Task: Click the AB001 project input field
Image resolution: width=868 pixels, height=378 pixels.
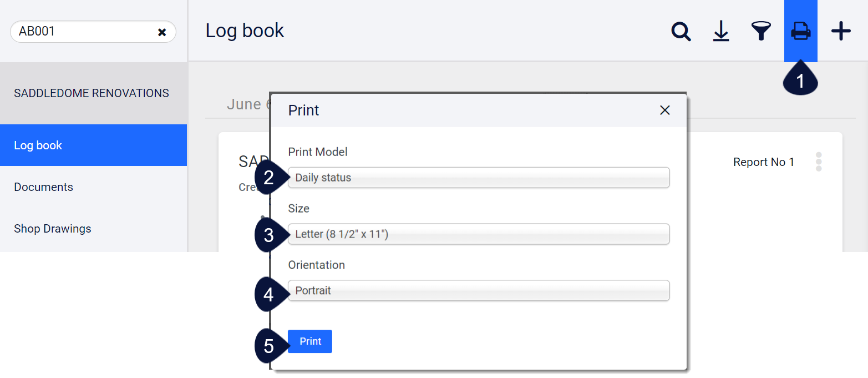Action: (x=83, y=32)
